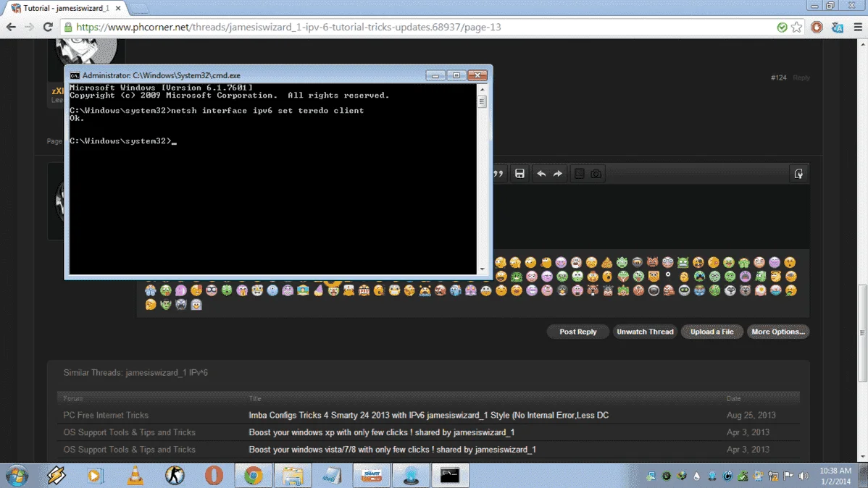
Task: Open the forum link on the windows xp row
Action: [129, 432]
